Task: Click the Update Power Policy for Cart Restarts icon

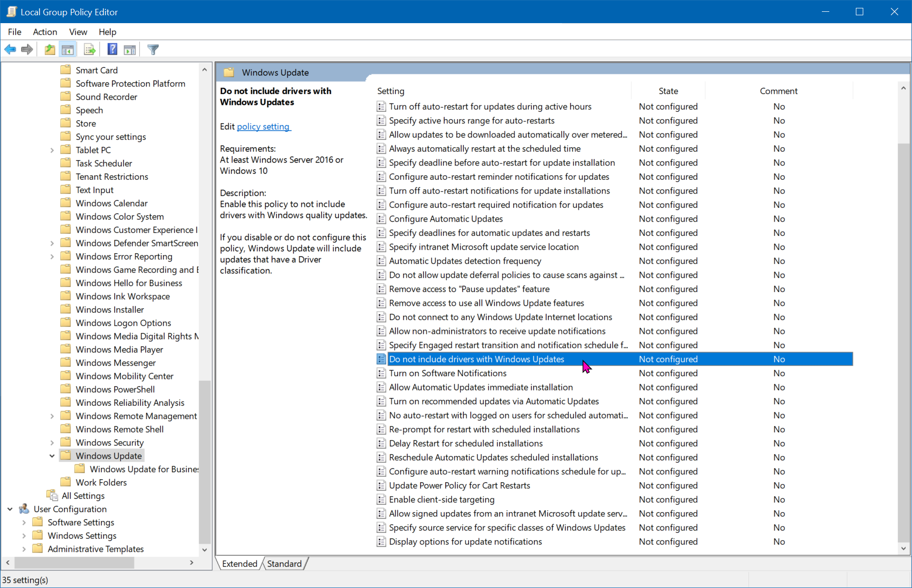Action: 381,486
